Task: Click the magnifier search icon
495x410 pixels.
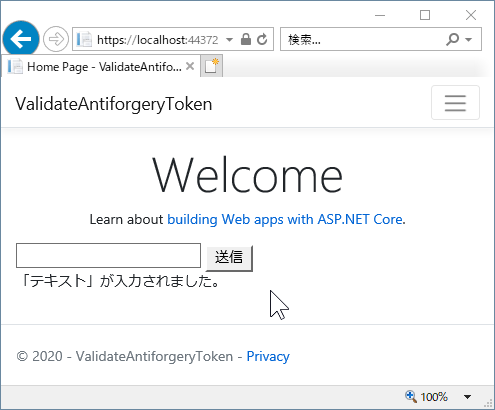Action: click(x=452, y=39)
